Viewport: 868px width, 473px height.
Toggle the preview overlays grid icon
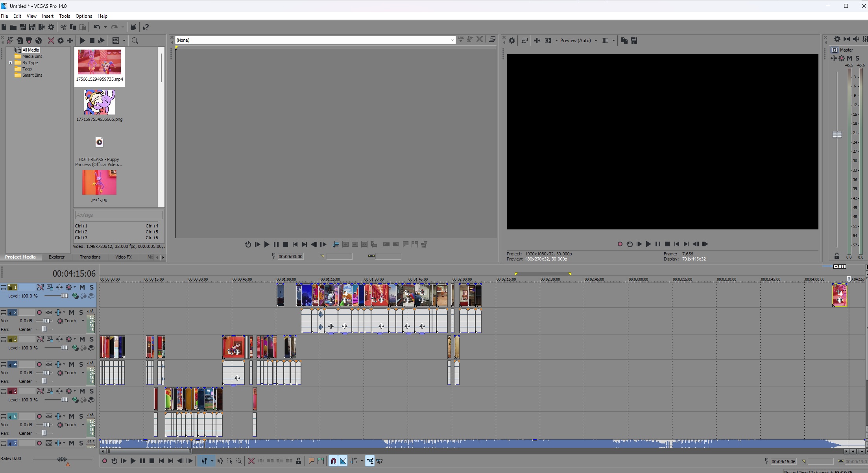coord(605,41)
